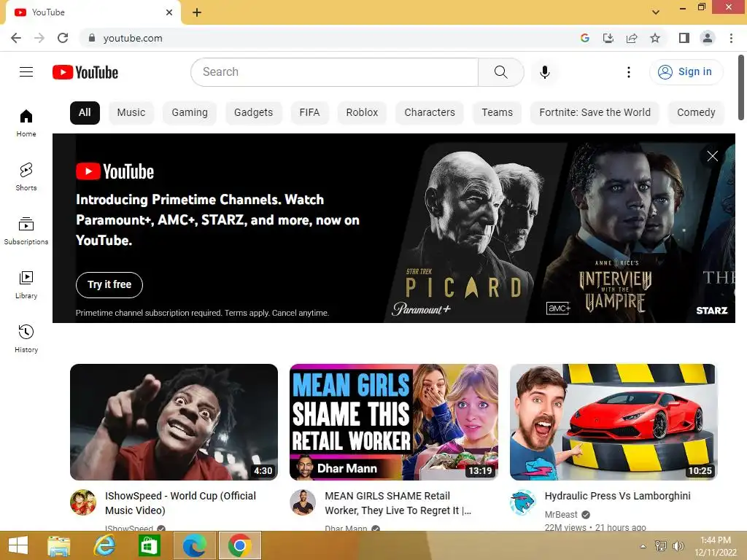Screen dimensions: 747x560
Task: Bookmark this page with star icon
Action: tap(655, 38)
